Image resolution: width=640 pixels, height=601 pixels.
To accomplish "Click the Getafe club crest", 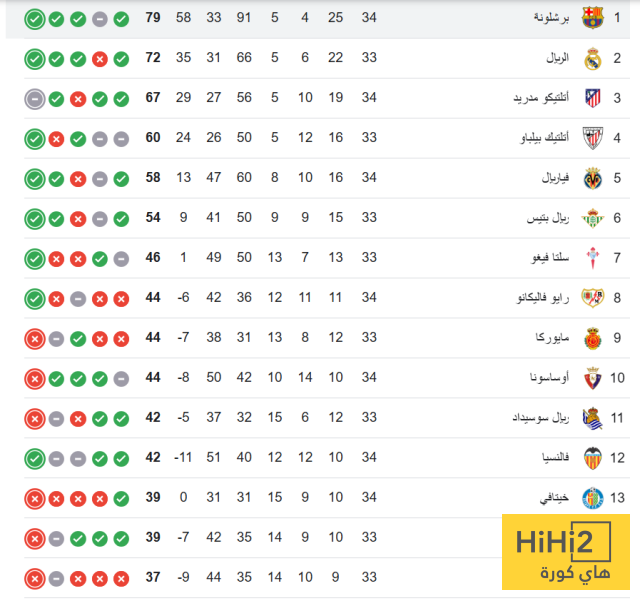I will click(593, 498).
